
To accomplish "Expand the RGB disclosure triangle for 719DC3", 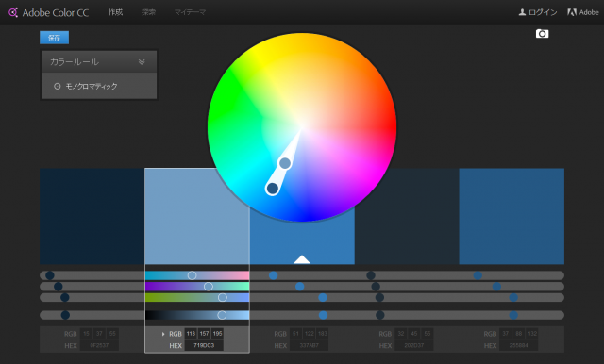I will (163, 334).
